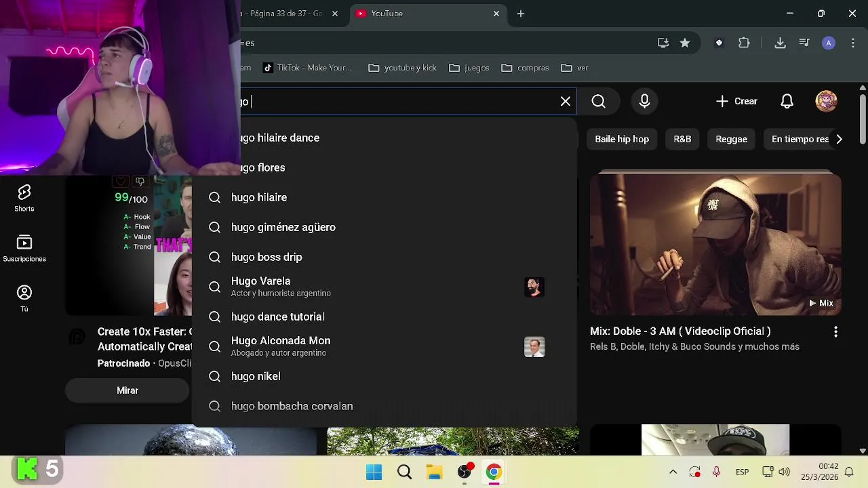The image size is (868, 488).
Task: Open the "juegos" bookmark folder
Action: 469,68
